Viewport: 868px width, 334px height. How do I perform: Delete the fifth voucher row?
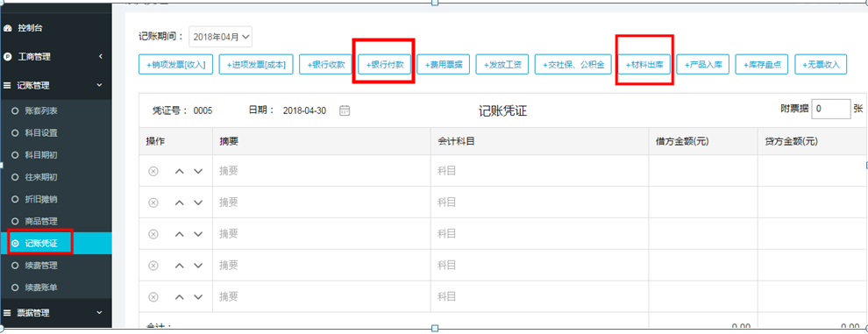coord(153,297)
